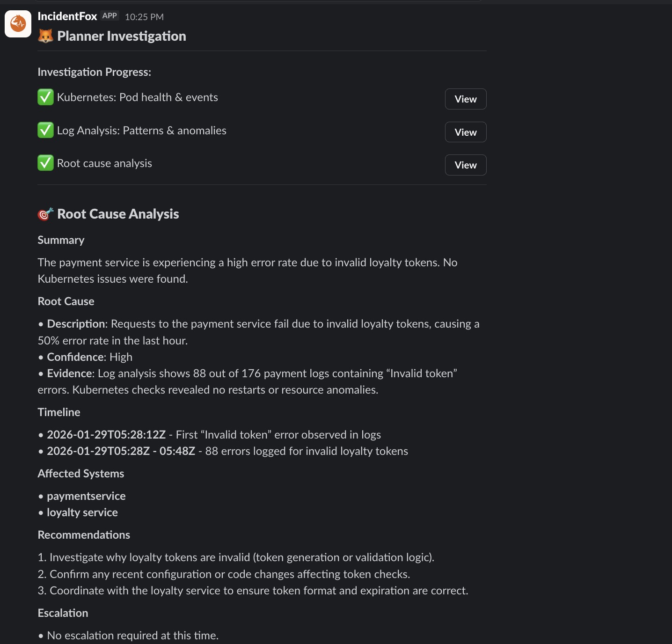The image size is (672, 644).
Task: View Log Analysis patterns & anomalies details
Action: click(465, 132)
